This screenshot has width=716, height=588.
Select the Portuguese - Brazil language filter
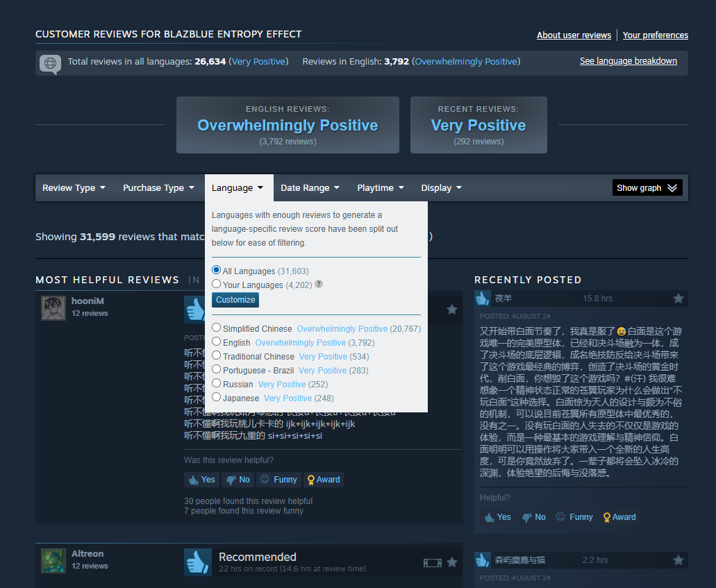[217, 369]
